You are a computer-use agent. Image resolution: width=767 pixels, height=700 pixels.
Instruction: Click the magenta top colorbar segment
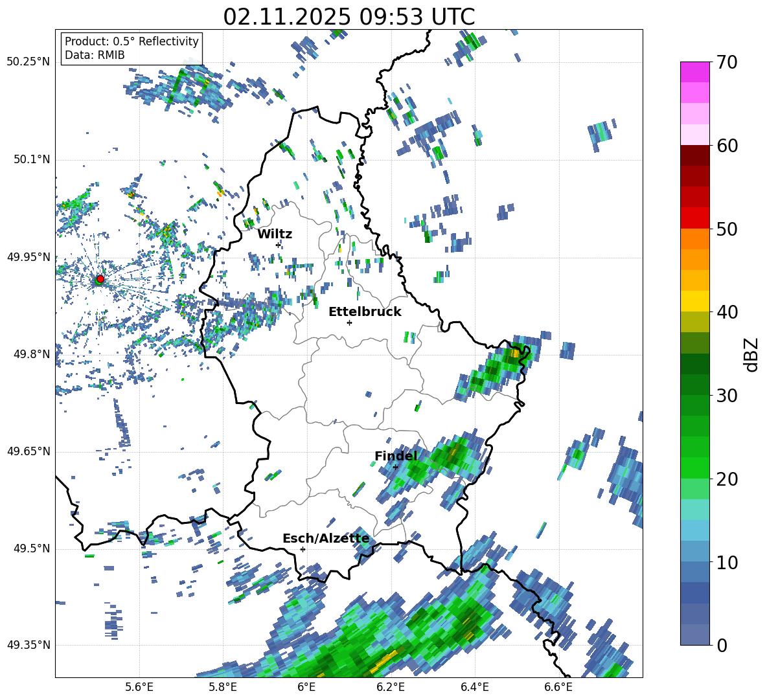pos(694,73)
